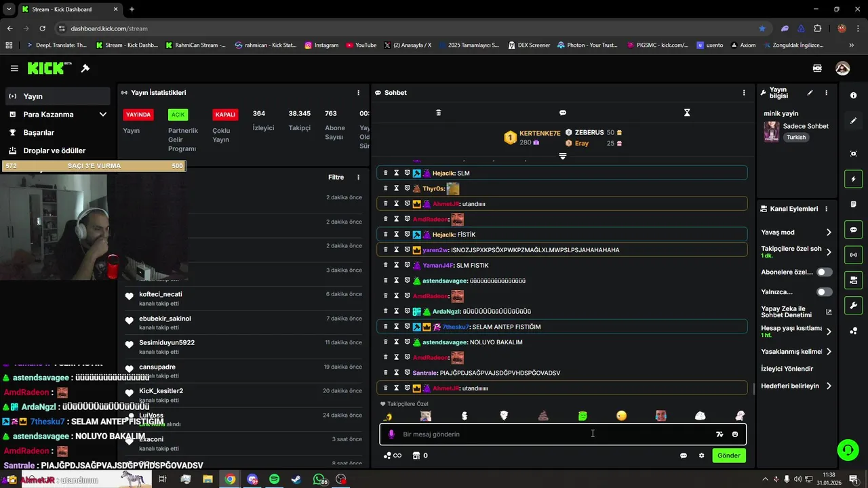Click the Bir mesaj gönderin chat input

(x=563, y=434)
